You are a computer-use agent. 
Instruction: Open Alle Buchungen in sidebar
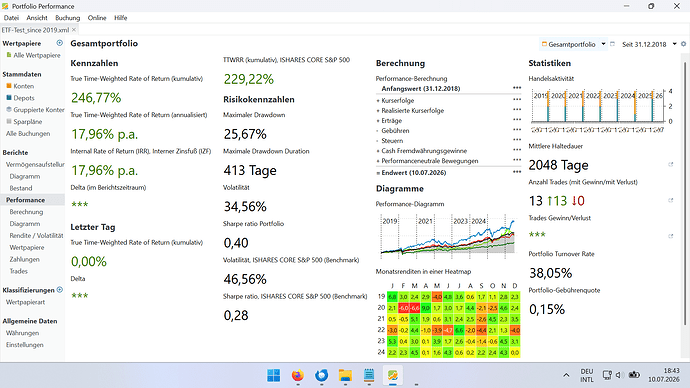pos(28,133)
